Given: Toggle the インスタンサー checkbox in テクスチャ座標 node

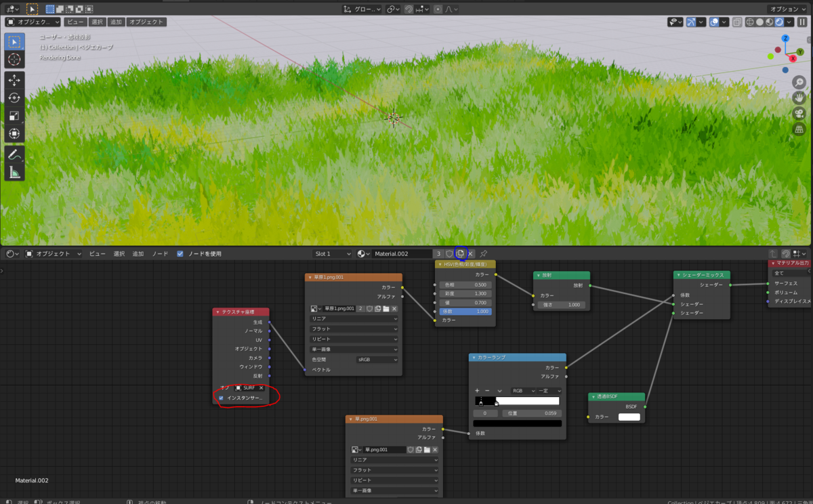Looking at the screenshot, I should tap(221, 398).
